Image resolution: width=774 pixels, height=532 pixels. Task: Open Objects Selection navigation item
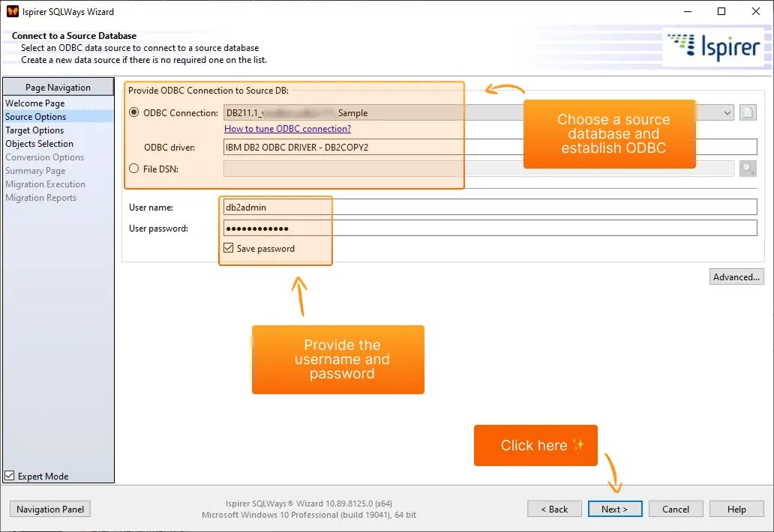40,144
